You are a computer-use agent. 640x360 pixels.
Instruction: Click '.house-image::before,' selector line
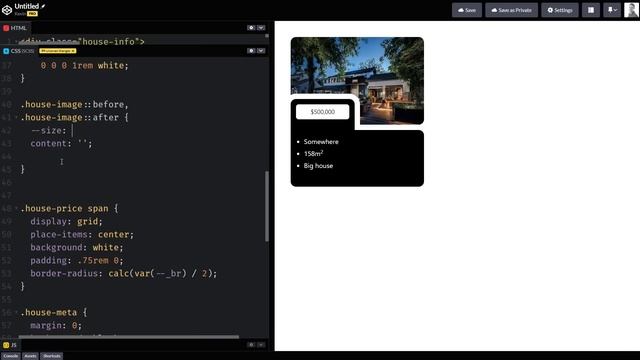[75, 104]
